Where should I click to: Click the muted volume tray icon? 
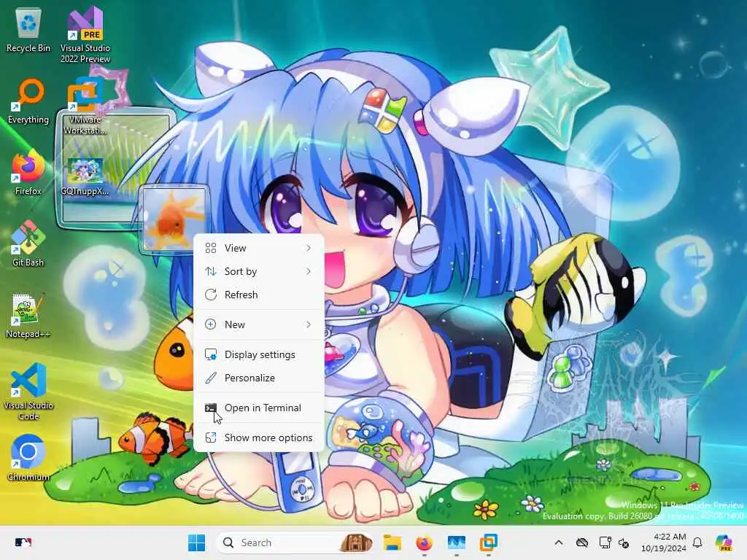point(624,542)
